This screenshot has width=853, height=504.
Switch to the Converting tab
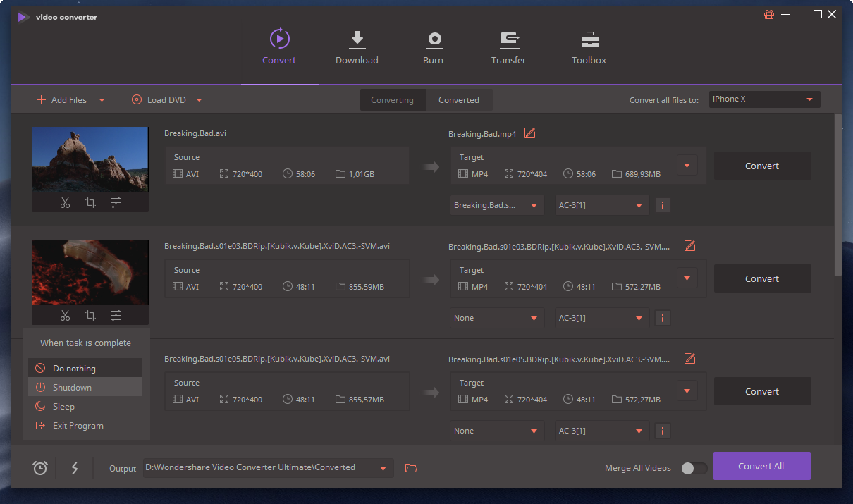coord(392,100)
